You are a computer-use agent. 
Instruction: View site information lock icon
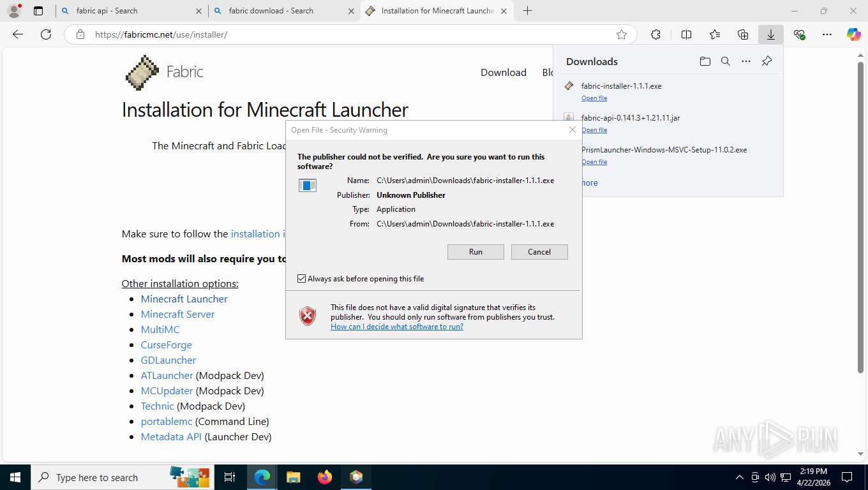coord(80,34)
